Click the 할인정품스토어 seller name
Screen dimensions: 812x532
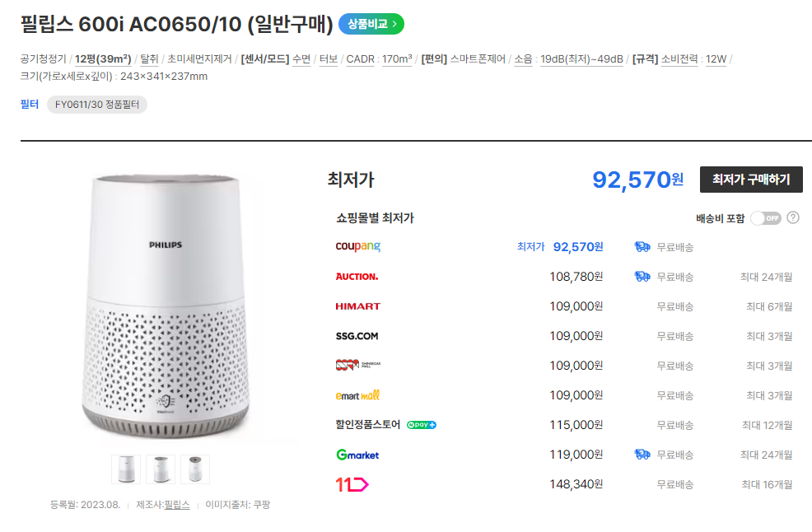coord(368,424)
